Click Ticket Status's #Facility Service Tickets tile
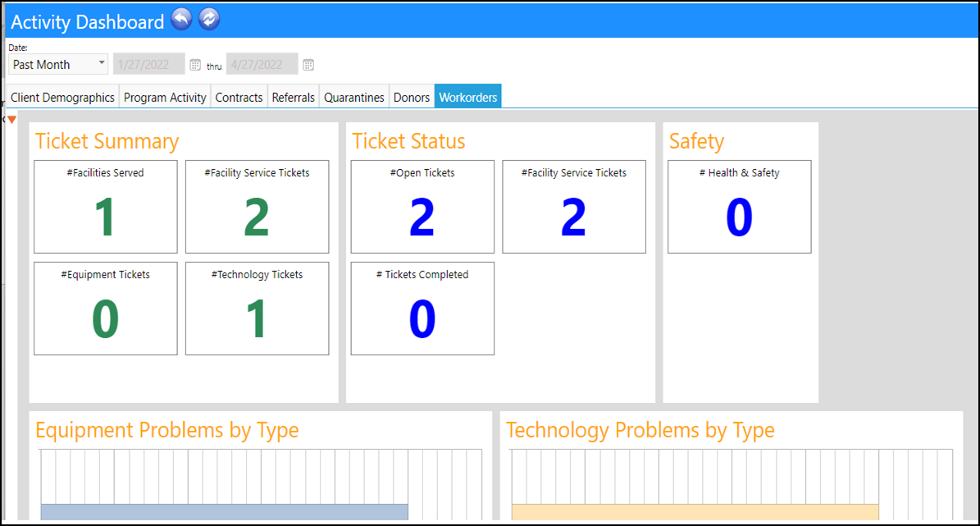The height and width of the screenshot is (526, 980). [574, 207]
